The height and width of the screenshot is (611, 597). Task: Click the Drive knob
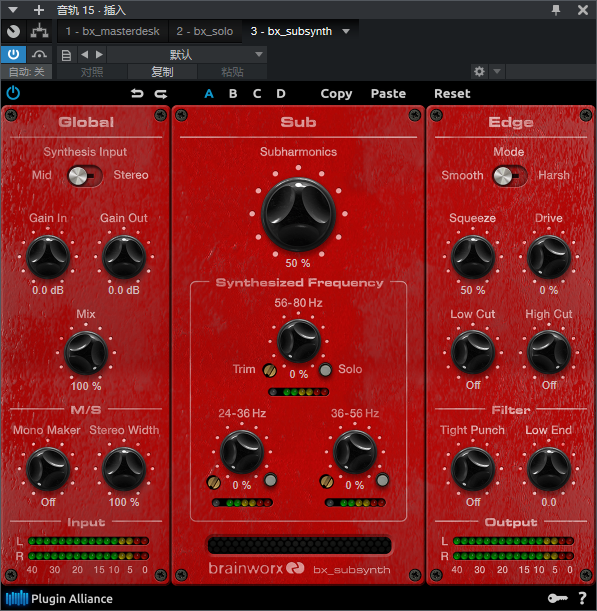(x=549, y=257)
